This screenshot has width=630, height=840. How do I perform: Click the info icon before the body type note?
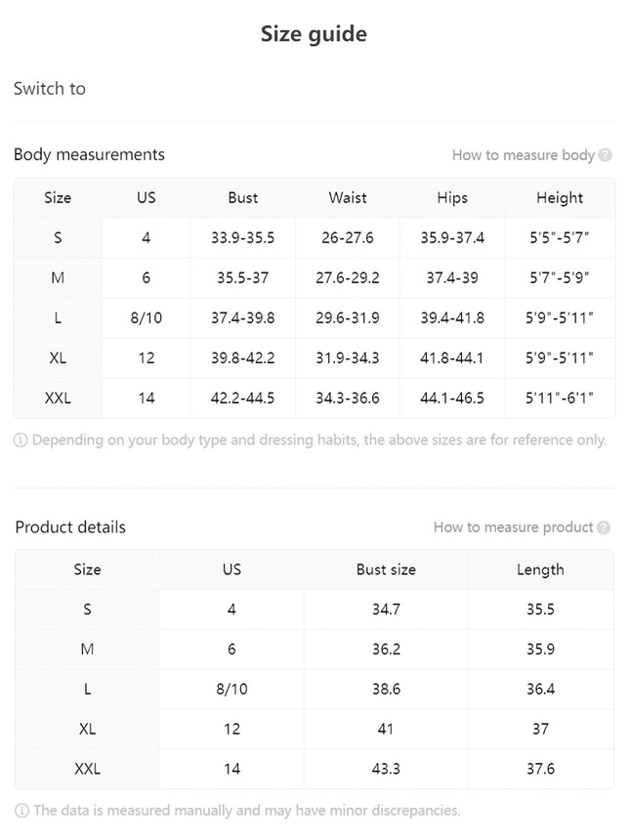click(21, 441)
